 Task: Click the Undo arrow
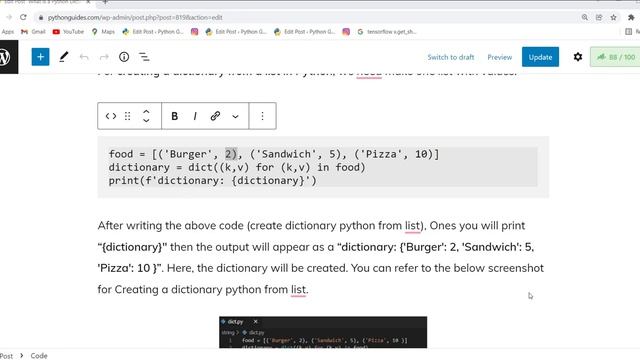click(x=84, y=57)
